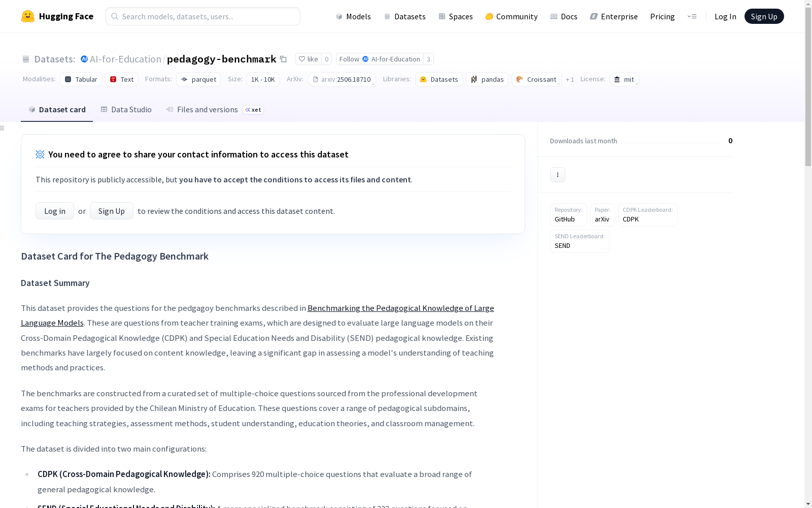Open the GitHub repository link

click(568, 215)
